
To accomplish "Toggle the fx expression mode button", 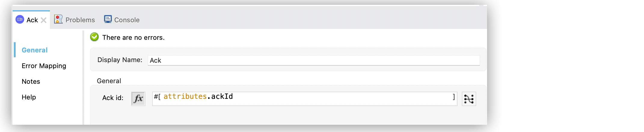I will 138,99.
